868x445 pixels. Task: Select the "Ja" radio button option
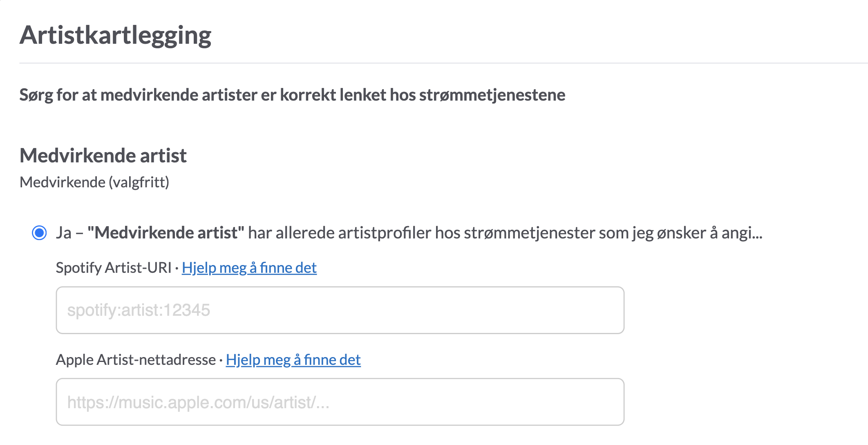pos(39,233)
